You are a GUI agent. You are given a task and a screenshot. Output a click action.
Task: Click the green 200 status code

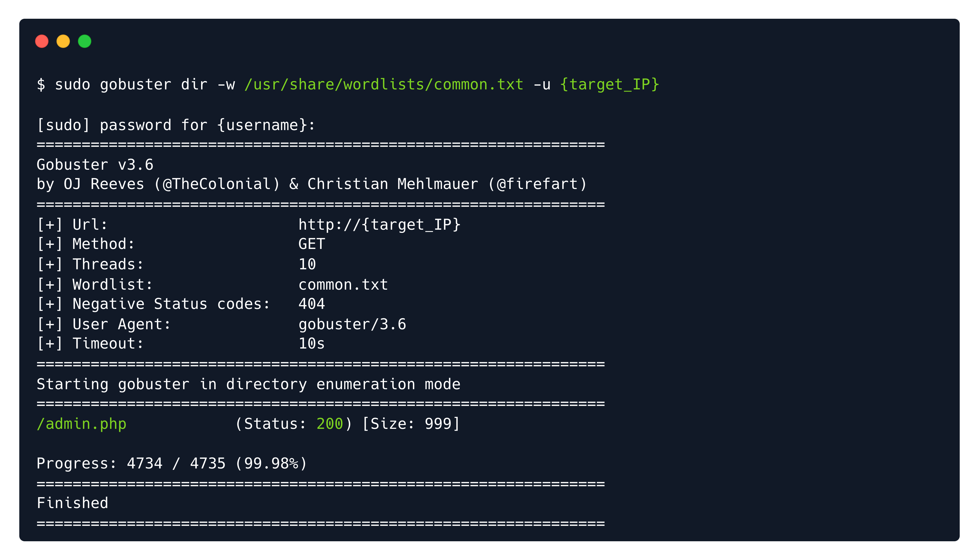click(330, 424)
